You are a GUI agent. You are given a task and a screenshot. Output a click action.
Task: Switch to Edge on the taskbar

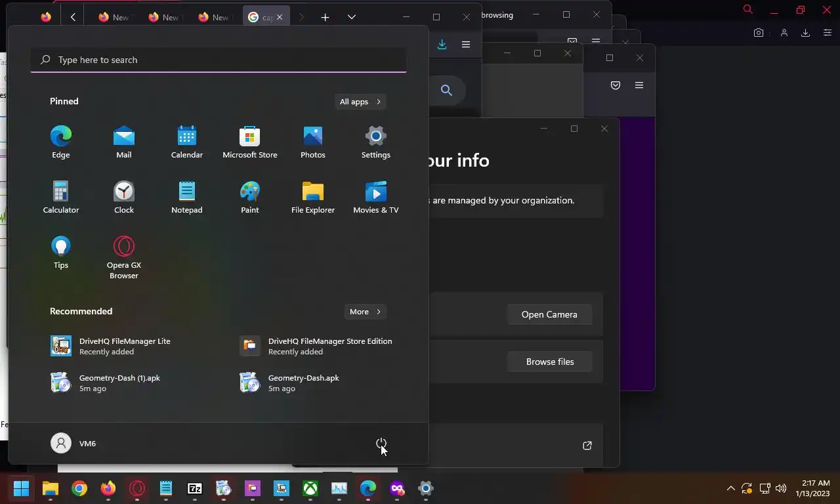368,488
